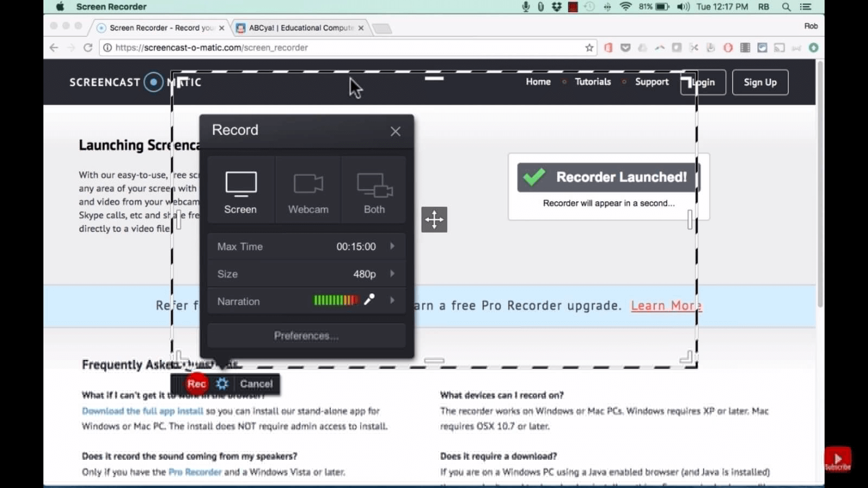Click the Screencast-O-Matic logo
Viewport: 868px width, 488px height.
click(x=135, y=82)
